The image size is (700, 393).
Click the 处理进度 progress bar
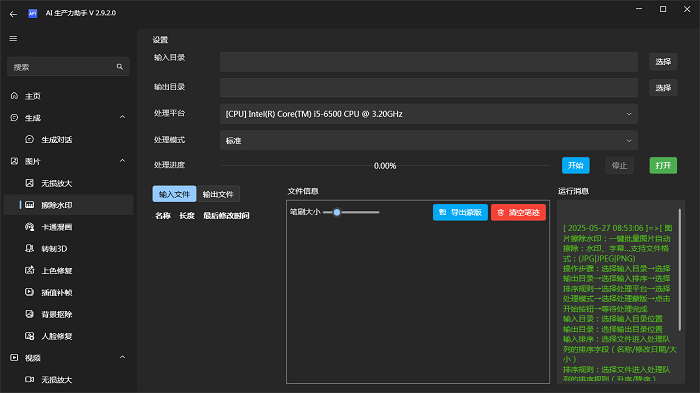pos(385,166)
